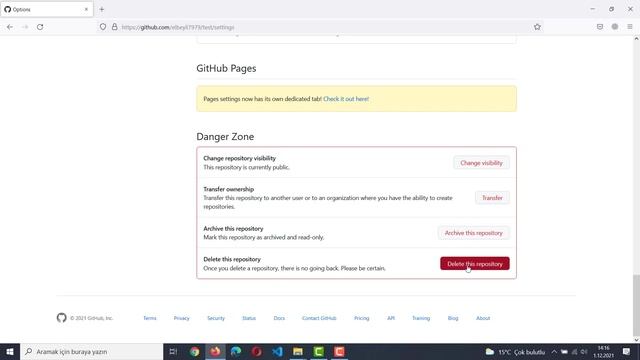Click the battery tray icon

tap(564, 351)
